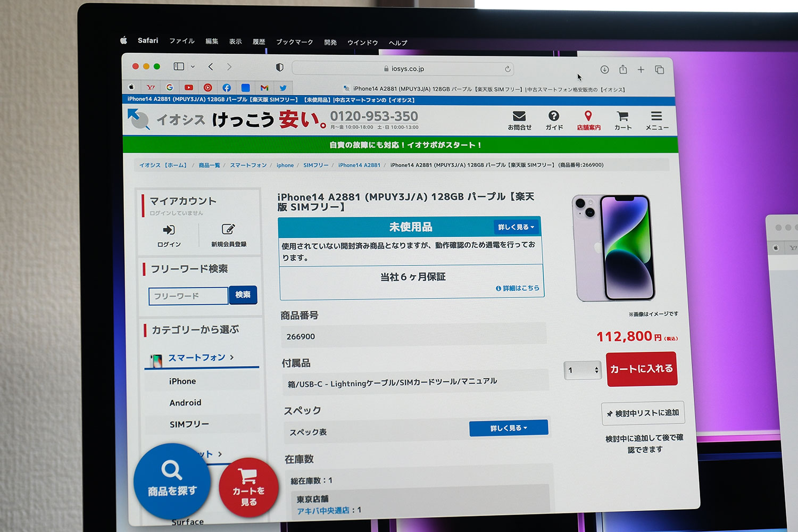Open the Yahoo pinned tab
The width and height of the screenshot is (798, 532).
click(151, 87)
